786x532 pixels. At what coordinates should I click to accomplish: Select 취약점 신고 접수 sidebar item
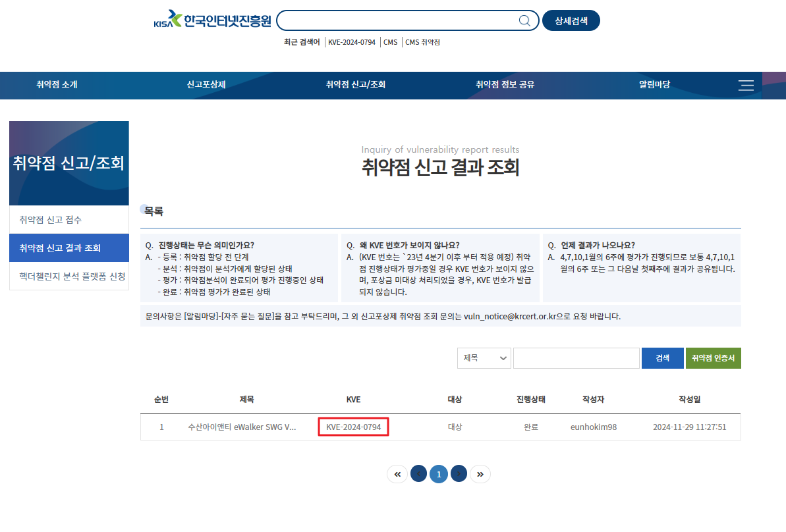click(69, 219)
